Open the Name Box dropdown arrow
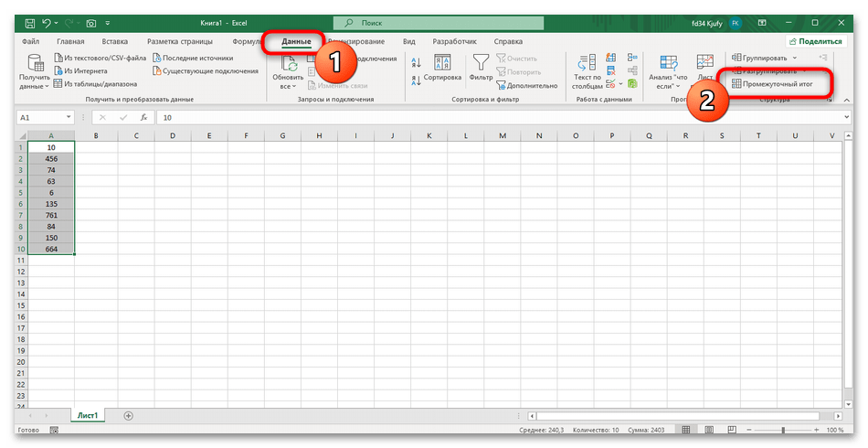 (69, 117)
